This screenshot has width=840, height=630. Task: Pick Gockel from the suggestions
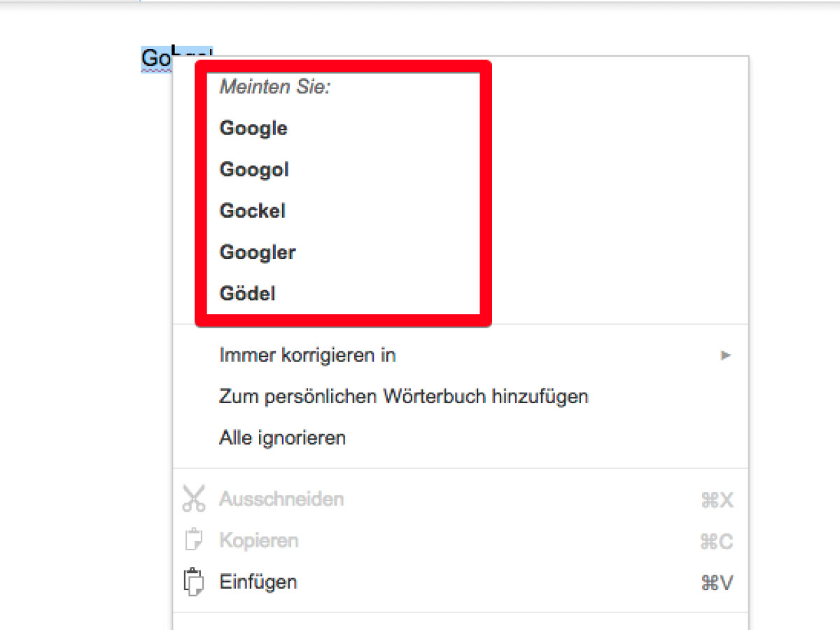point(253,211)
